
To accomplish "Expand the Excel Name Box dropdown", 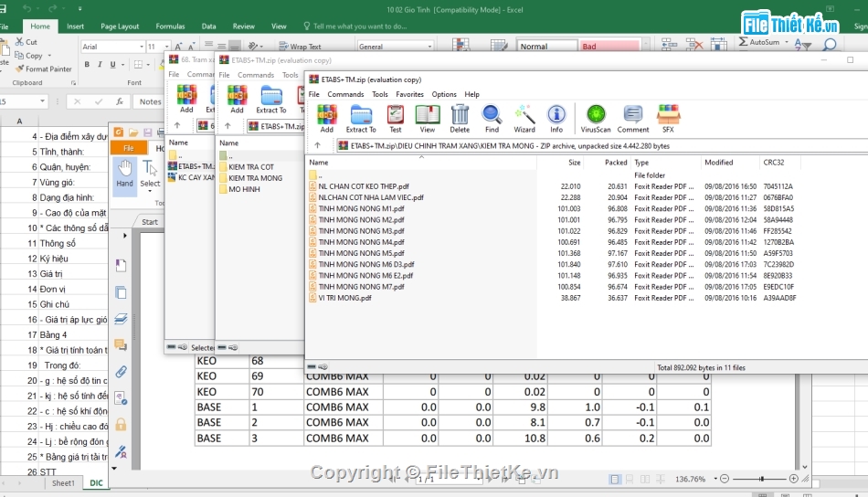I will click(42, 101).
